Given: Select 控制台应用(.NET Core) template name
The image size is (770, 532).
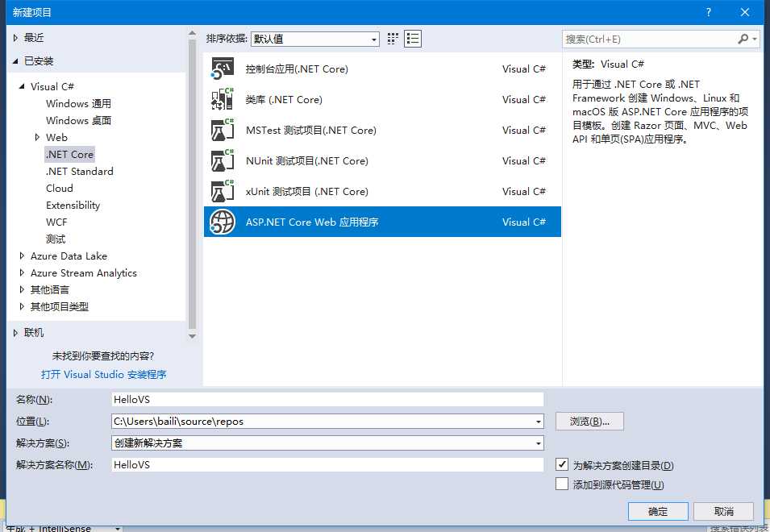Looking at the screenshot, I should 297,69.
